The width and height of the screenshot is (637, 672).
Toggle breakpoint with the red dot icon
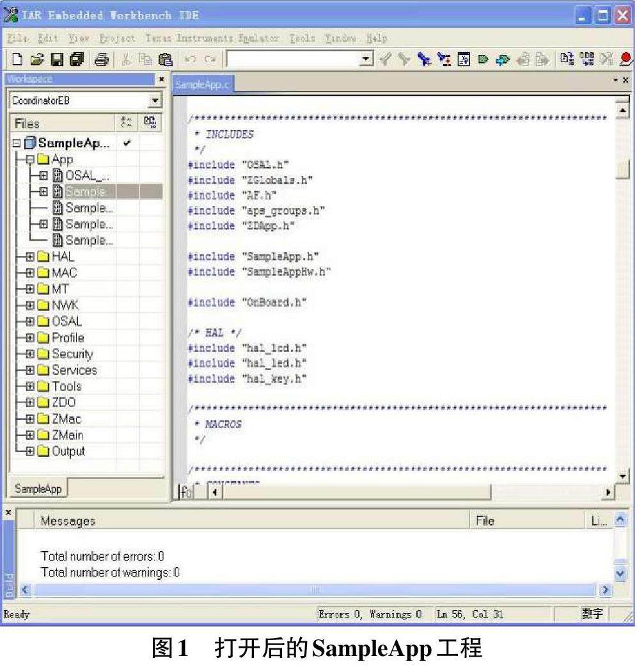point(626,59)
